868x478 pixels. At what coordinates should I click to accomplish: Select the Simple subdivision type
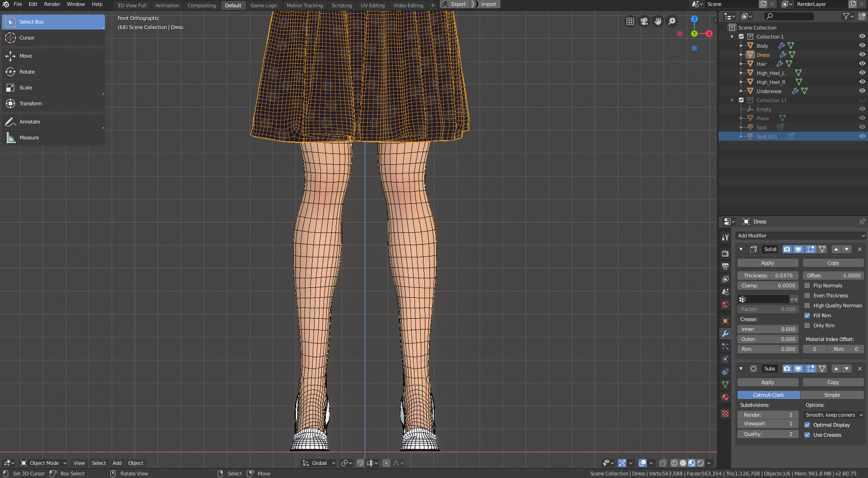(832, 395)
